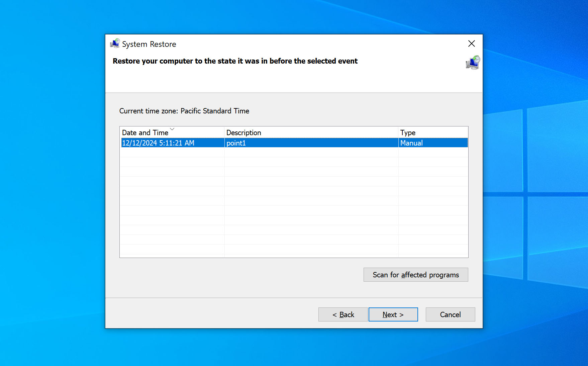Scan for affected programs
Image resolution: width=588 pixels, height=366 pixels.
tap(416, 275)
